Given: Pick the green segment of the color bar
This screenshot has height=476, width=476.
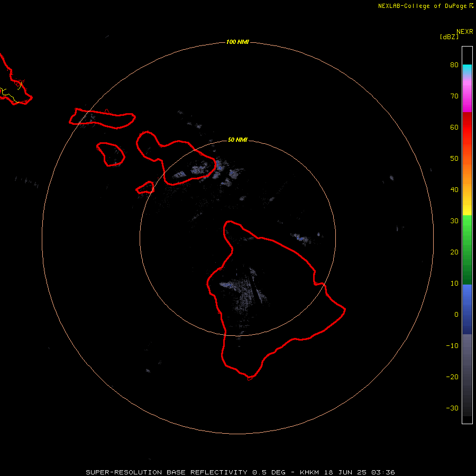Looking at the screenshot, I should point(467,250).
